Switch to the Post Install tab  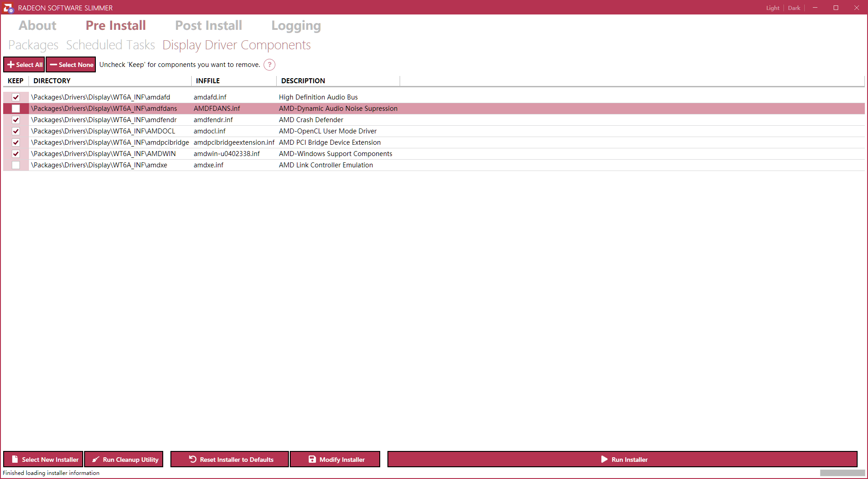(x=208, y=26)
